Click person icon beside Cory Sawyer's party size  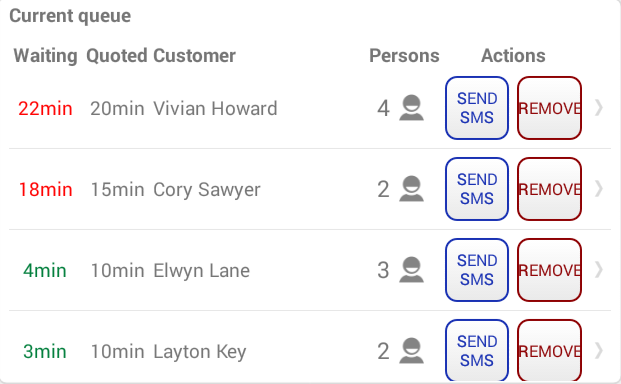pyautogui.click(x=411, y=189)
